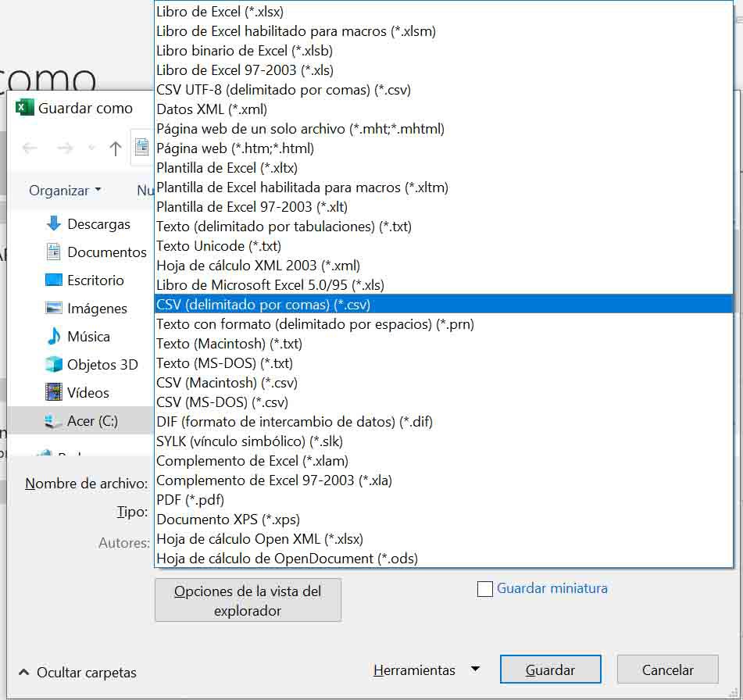
Task: Select Plantilla de Excel habilitada para macros
Action: click(x=444, y=187)
